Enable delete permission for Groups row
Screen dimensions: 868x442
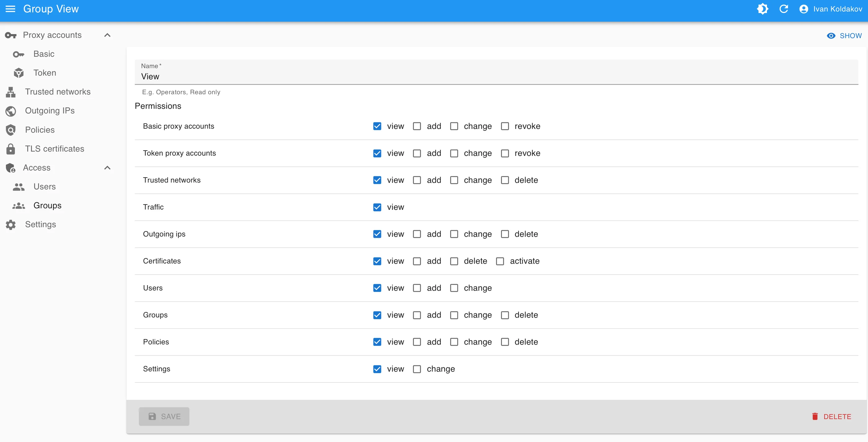click(505, 315)
